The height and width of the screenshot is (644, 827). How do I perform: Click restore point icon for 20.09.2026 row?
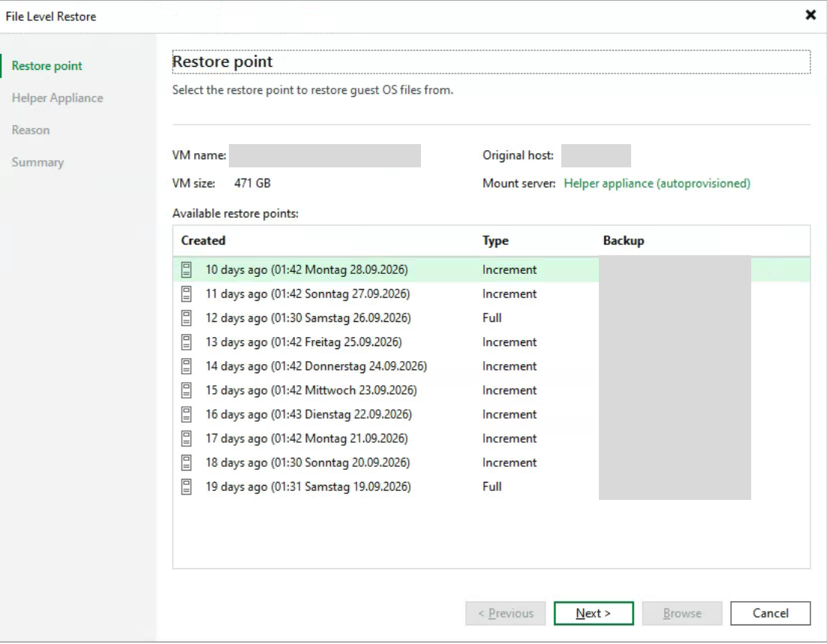coord(186,462)
